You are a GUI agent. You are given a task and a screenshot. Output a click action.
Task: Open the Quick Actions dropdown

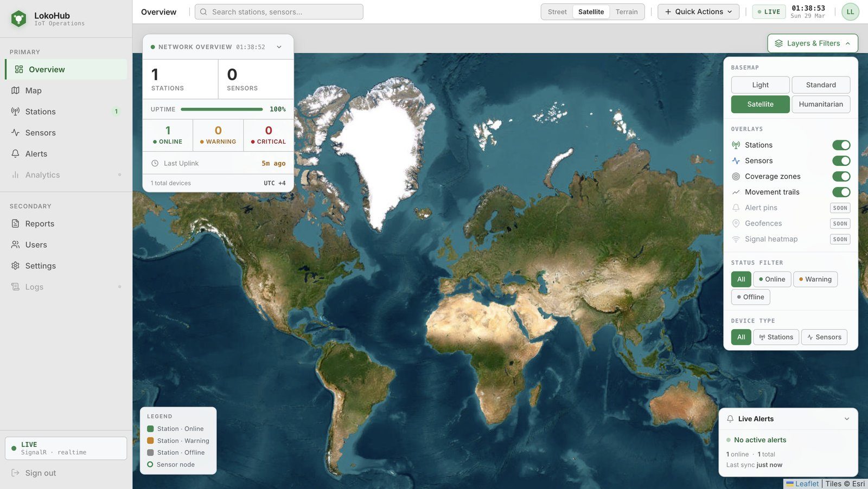point(698,12)
